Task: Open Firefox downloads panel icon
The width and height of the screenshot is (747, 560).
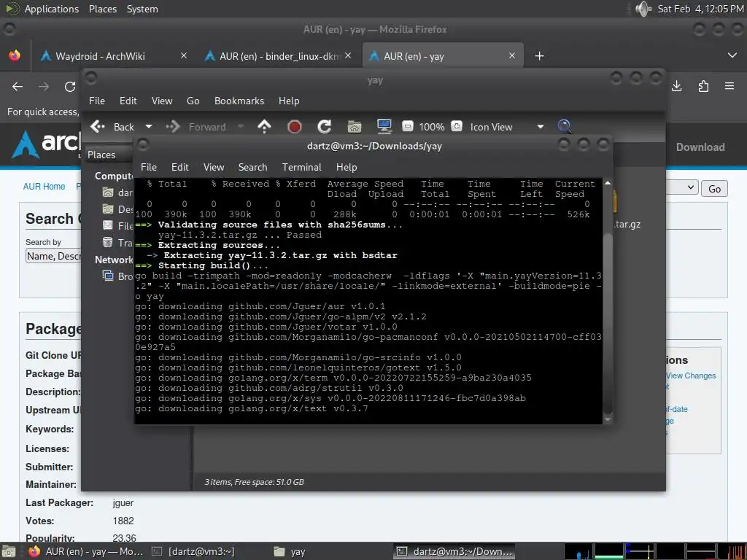Action: coord(676,86)
